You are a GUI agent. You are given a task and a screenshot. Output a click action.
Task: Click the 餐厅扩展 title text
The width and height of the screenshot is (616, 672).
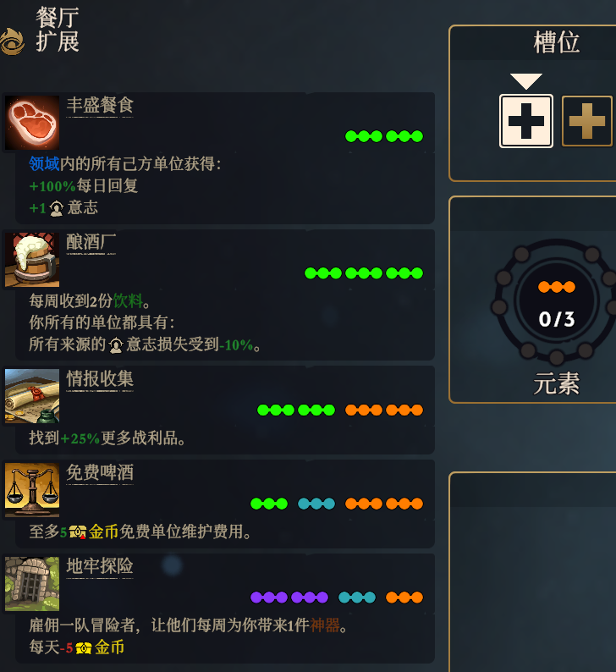58,30
